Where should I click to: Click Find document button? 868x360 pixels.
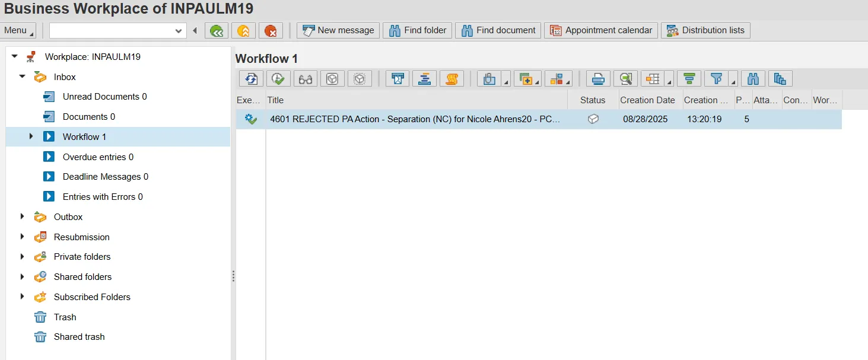pos(498,30)
